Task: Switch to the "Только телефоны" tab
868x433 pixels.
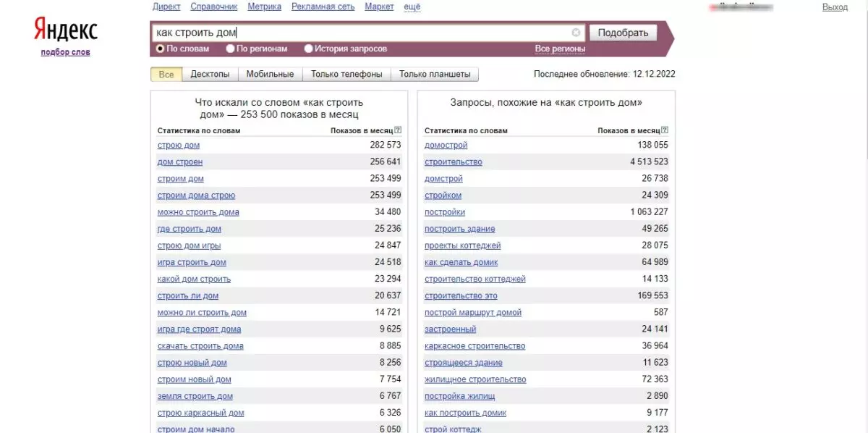Action: click(x=346, y=74)
